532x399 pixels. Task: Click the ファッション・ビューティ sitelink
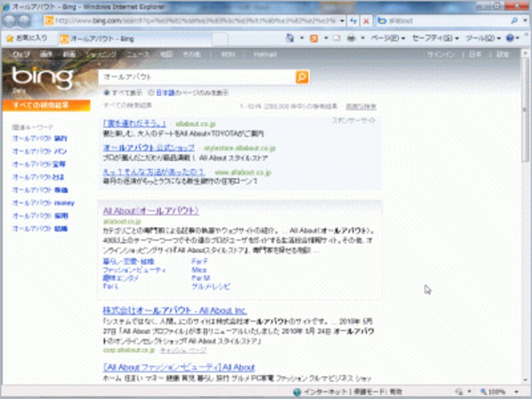coord(134,270)
